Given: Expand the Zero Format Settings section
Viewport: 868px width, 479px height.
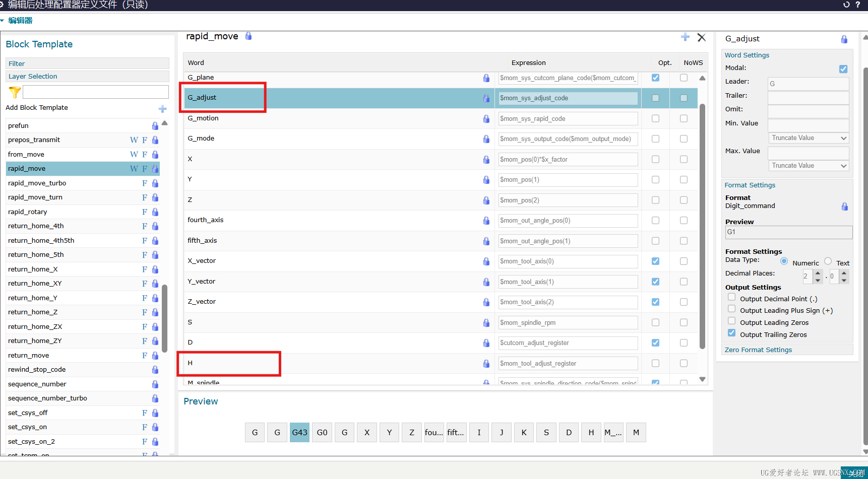Looking at the screenshot, I should point(758,350).
